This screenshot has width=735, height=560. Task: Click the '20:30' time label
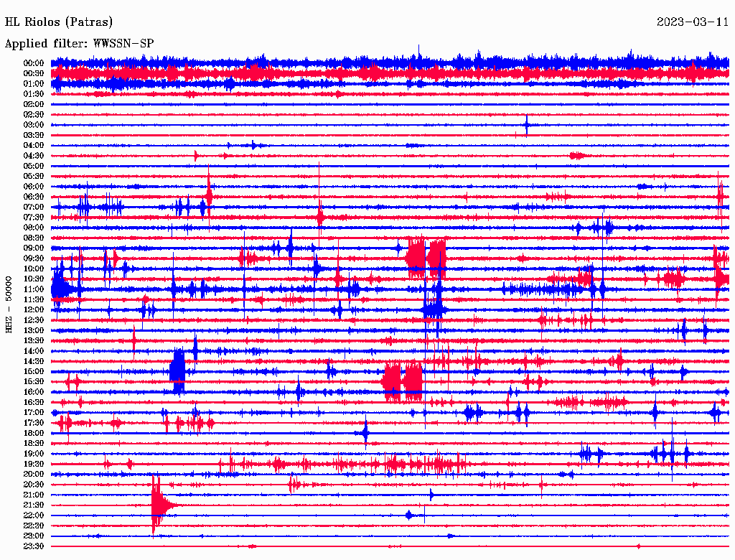[x=34, y=485]
